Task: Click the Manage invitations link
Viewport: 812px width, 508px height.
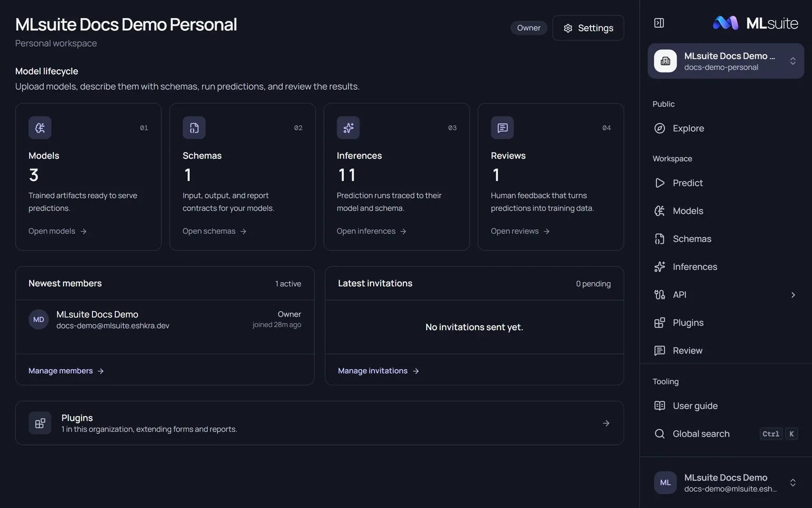Action: 379,371
